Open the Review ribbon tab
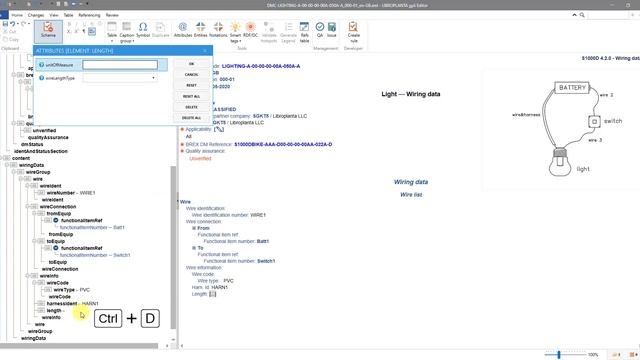The height and width of the screenshot is (360, 640). pyautogui.click(x=112, y=15)
